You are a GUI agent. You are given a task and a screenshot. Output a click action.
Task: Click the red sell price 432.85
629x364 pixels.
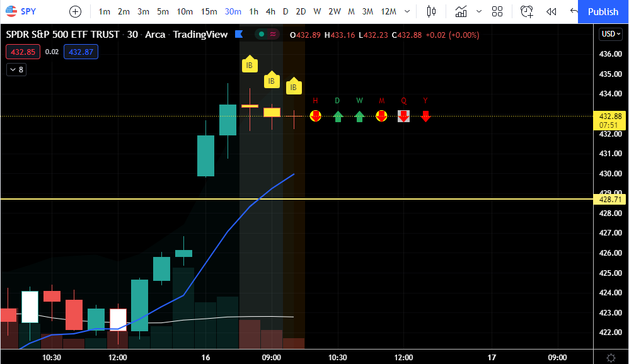pyautogui.click(x=23, y=52)
